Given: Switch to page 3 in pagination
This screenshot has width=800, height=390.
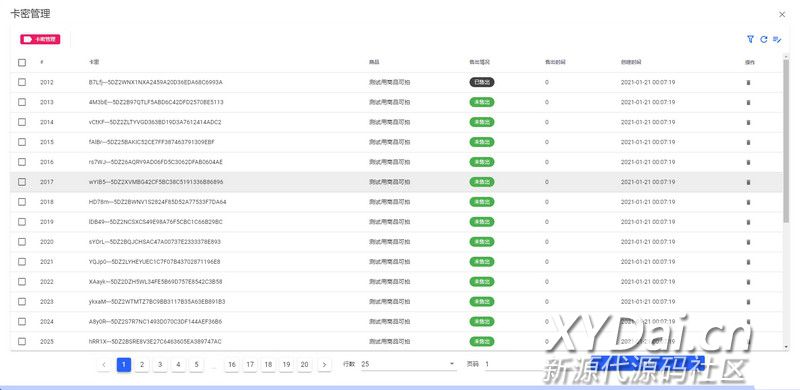Looking at the screenshot, I should [x=160, y=364].
